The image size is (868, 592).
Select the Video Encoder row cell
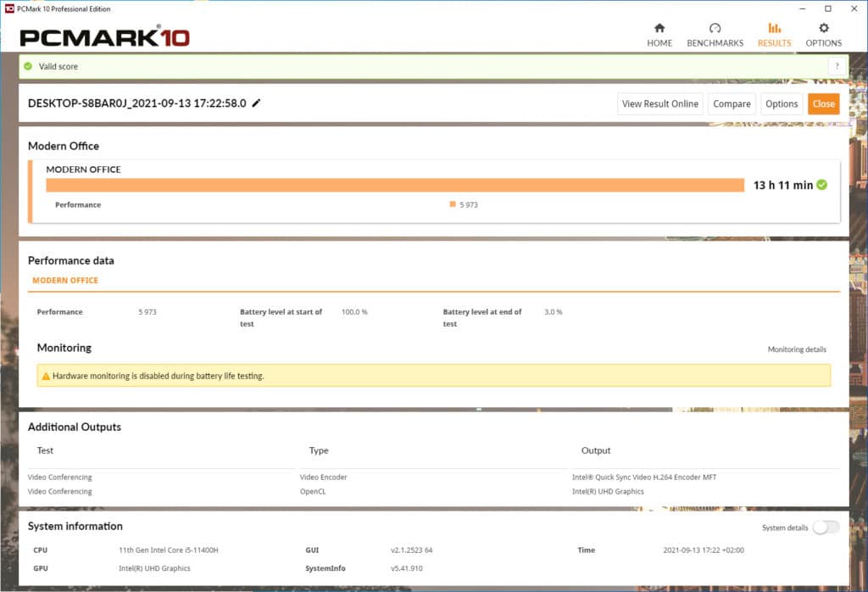coord(323,478)
